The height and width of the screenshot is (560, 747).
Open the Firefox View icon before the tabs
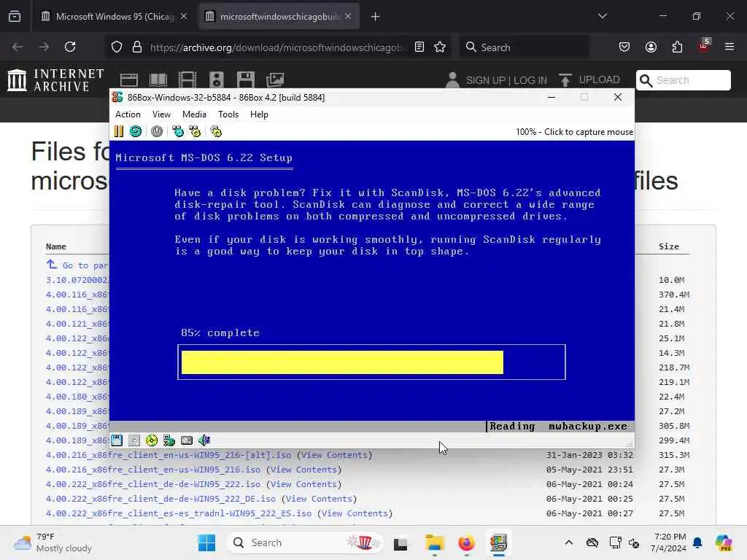tap(15, 16)
